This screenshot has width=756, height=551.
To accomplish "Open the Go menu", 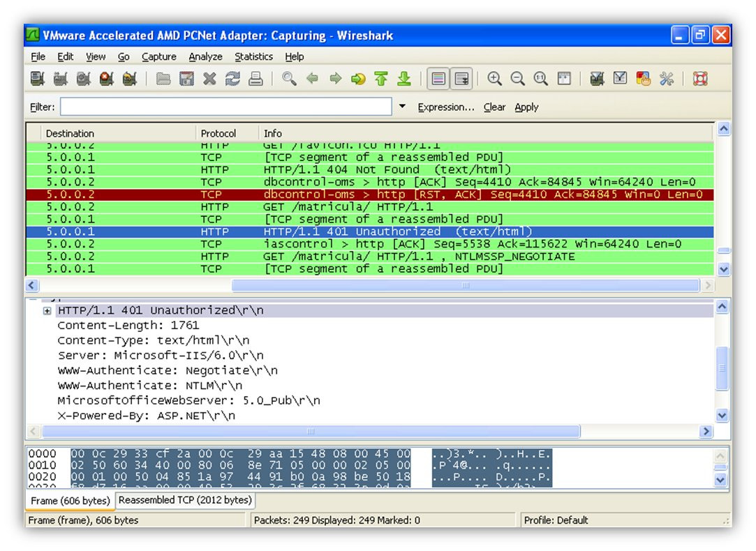I will [124, 56].
